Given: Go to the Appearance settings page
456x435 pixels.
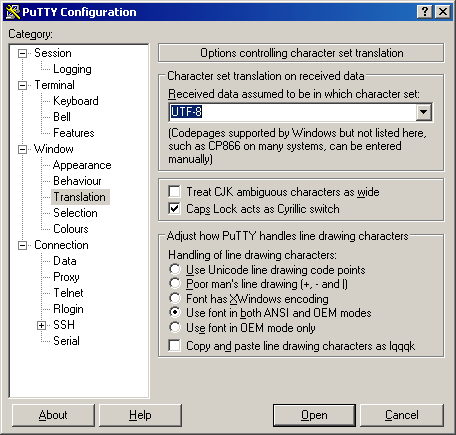Looking at the screenshot, I should tap(82, 165).
